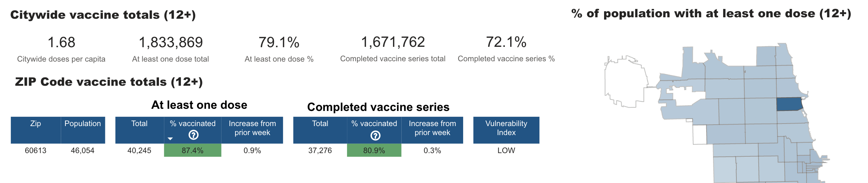The width and height of the screenshot is (868, 183).
Task: Click the 72.1% completed vaccine series figure
Action: [x=506, y=42]
